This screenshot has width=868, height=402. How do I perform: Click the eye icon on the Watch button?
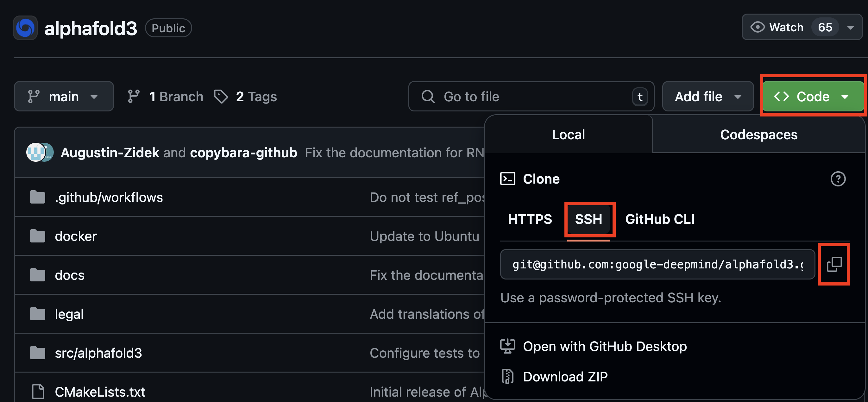point(758,27)
